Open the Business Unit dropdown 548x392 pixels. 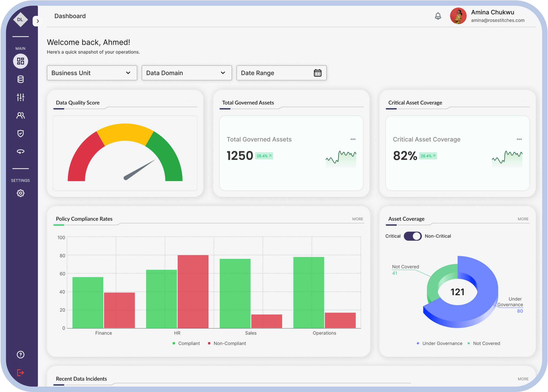pos(92,73)
